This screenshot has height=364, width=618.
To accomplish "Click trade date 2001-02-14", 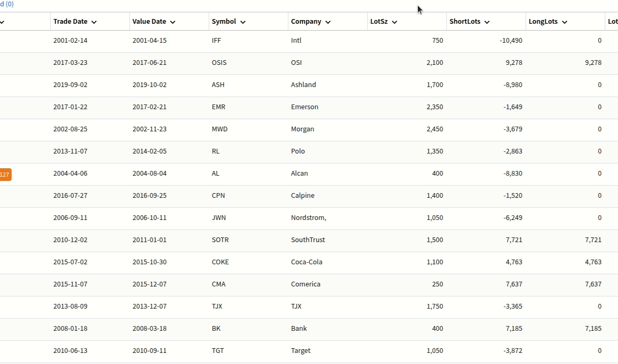I will (71, 40).
